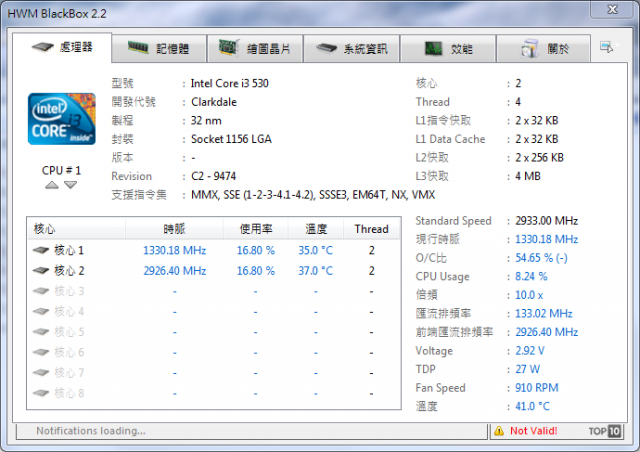The height and width of the screenshot is (452, 640).
Task: Click the warning triangle icon
Action: [499, 431]
